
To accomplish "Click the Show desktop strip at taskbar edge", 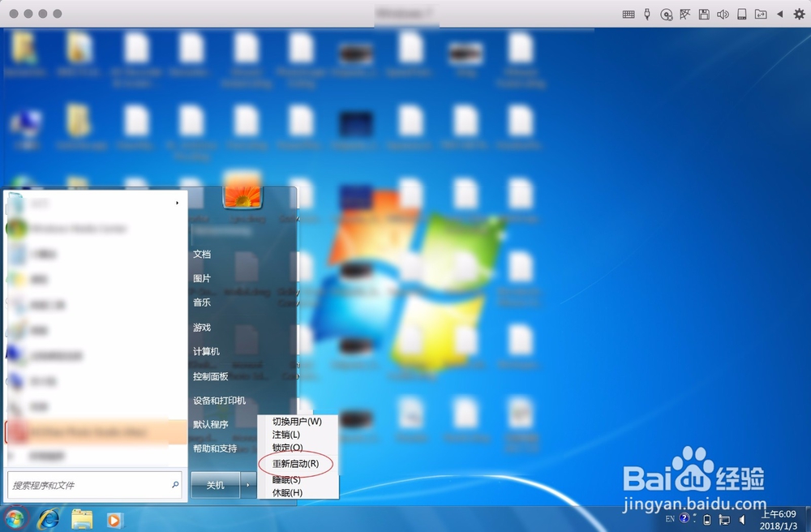I will (x=807, y=519).
